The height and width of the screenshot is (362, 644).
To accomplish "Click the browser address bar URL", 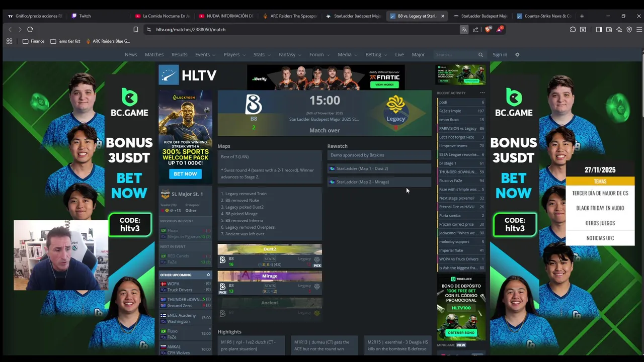I will click(x=191, y=30).
